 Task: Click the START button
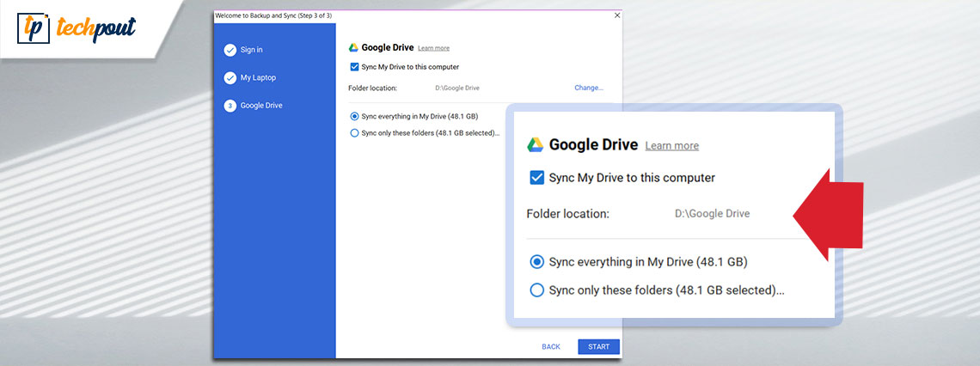(599, 346)
